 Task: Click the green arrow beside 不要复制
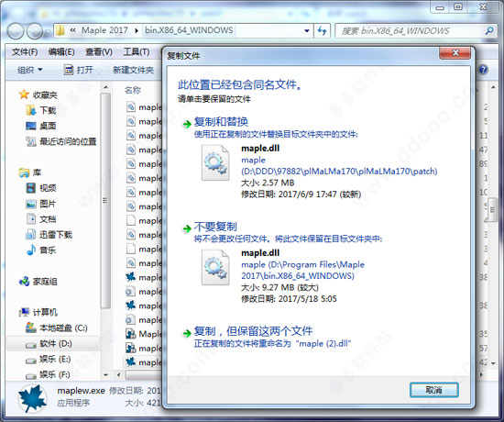click(187, 228)
